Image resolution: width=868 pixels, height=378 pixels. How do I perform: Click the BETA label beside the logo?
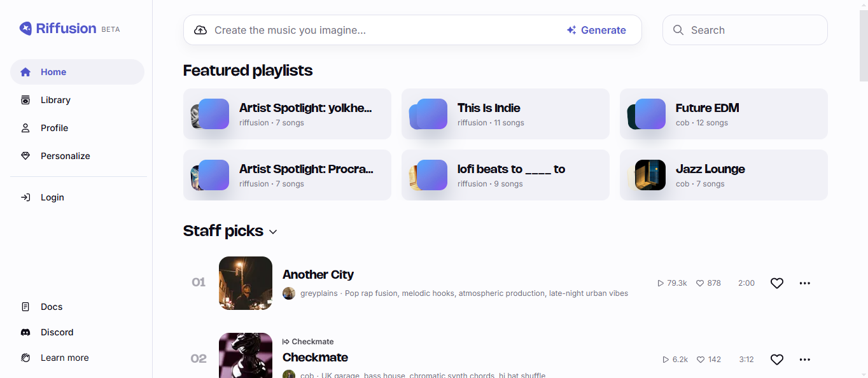111,29
